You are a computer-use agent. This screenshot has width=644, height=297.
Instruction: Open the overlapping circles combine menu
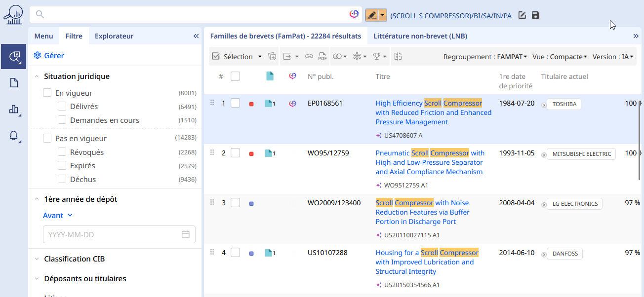click(340, 57)
